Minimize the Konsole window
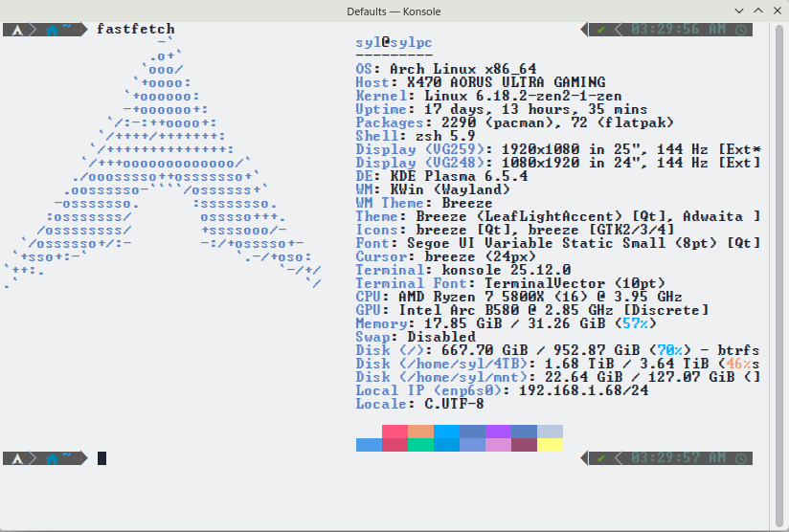 pyautogui.click(x=737, y=10)
